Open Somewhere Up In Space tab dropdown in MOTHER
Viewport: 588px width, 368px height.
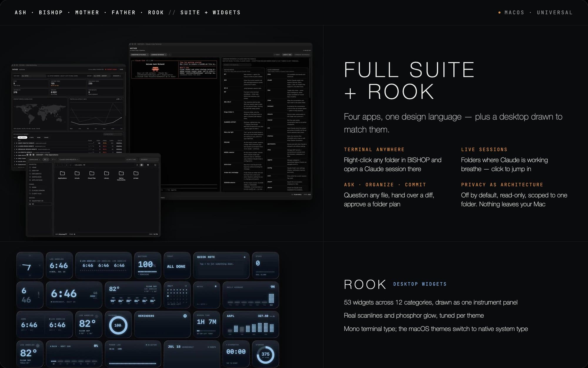pyautogui.click(x=139, y=55)
